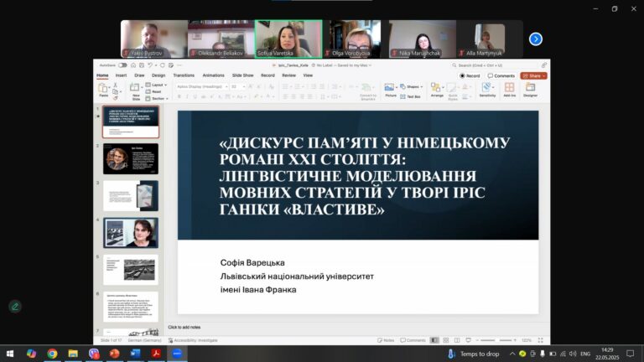The image size is (644, 362).
Task: Click the zoom slider in status bar
Action: pyautogui.click(x=496, y=340)
